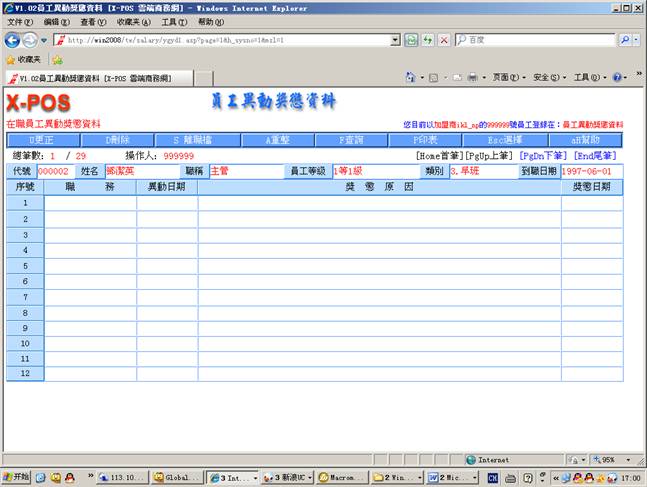647x487 pixels.
Task: Click the address bar URL field
Action: tap(230, 40)
